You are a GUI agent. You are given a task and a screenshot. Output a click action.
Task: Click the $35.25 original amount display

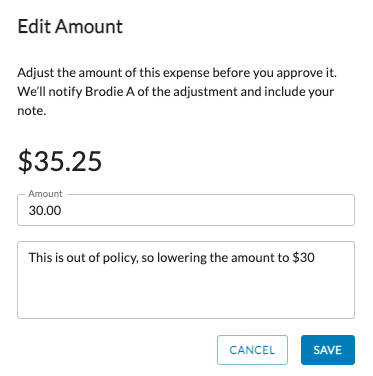pos(60,161)
